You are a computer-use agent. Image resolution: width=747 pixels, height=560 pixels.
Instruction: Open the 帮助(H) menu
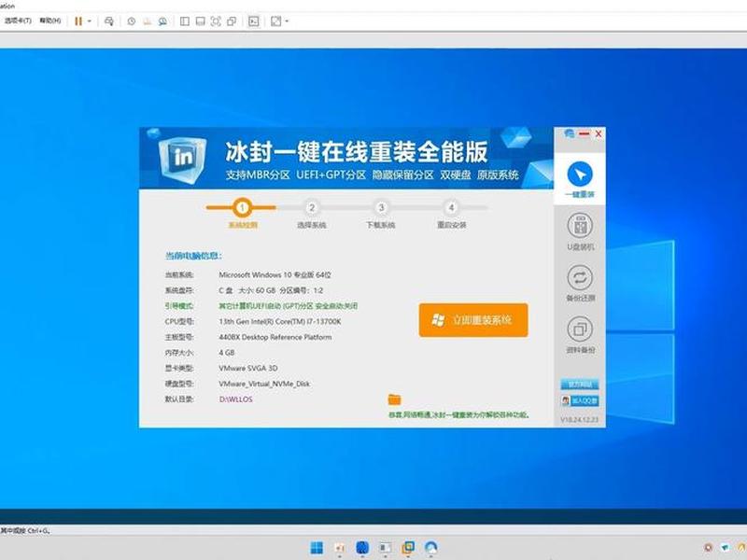(x=50, y=21)
